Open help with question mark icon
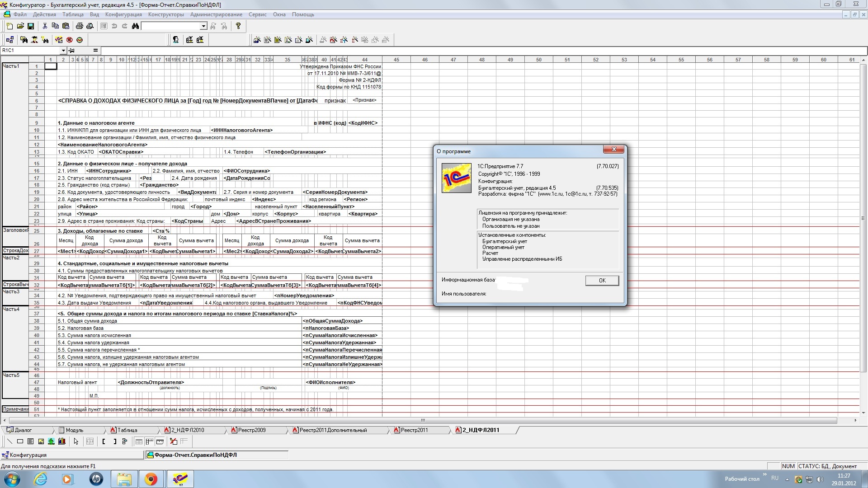The width and height of the screenshot is (868, 488). click(x=238, y=26)
